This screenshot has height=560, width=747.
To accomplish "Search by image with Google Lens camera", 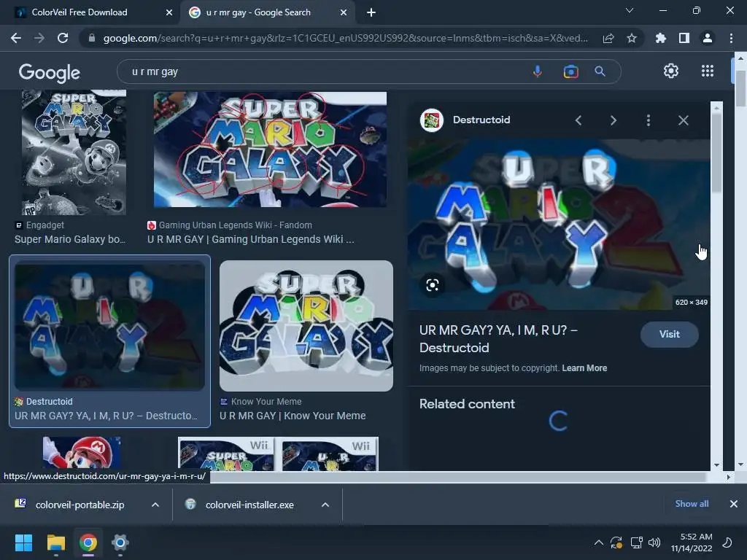I will [x=570, y=71].
